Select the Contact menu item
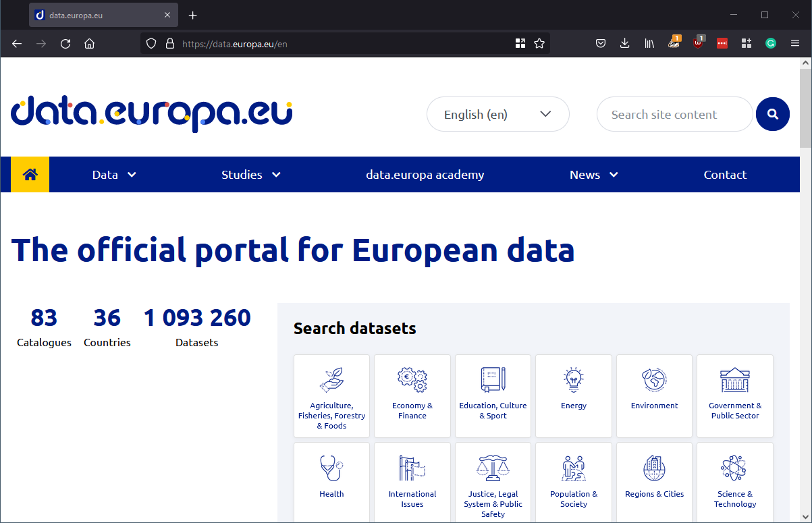The width and height of the screenshot is (812, 523). pos(725,174)
